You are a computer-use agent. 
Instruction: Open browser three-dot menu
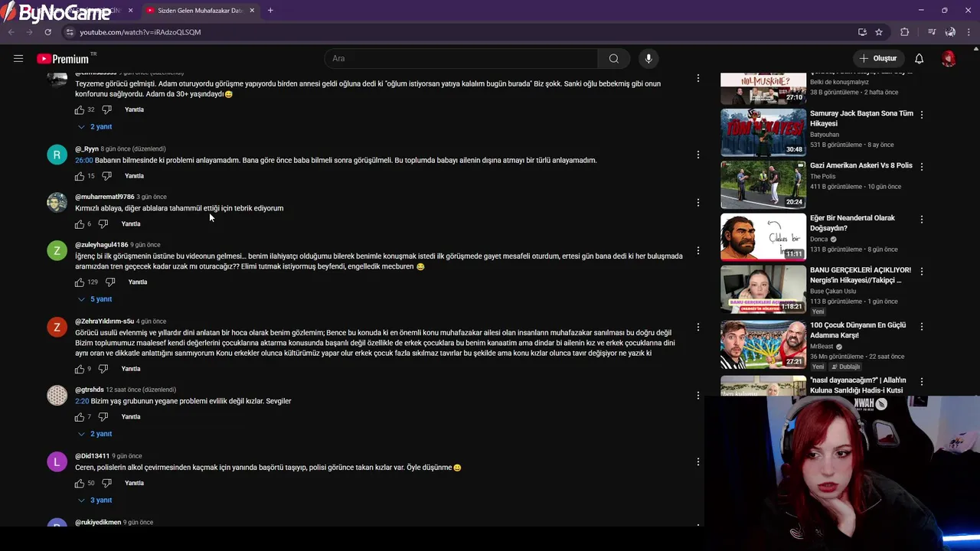point(969,32)
